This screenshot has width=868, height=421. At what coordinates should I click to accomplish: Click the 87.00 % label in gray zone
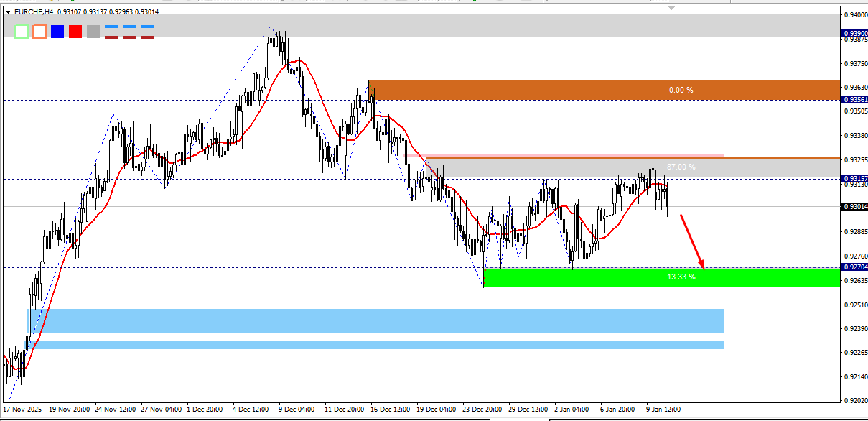click(681, 167)
